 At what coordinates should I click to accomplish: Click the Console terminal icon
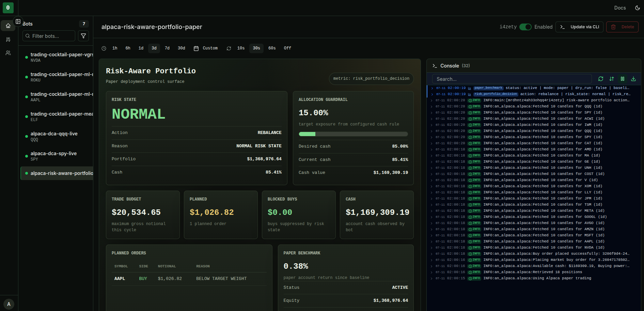tap(435, 66)
